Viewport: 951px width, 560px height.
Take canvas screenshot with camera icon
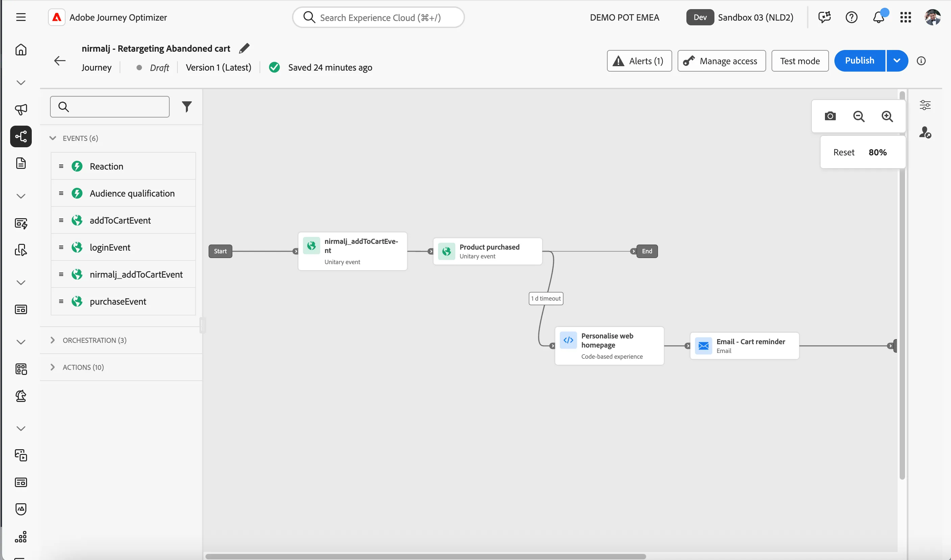830,116
